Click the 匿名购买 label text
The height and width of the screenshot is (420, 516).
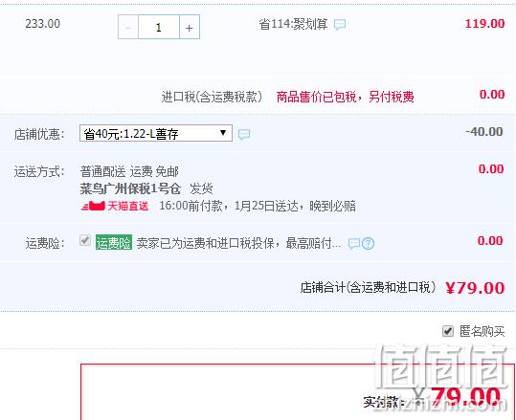pyautogui.click(x=482, y=331)
